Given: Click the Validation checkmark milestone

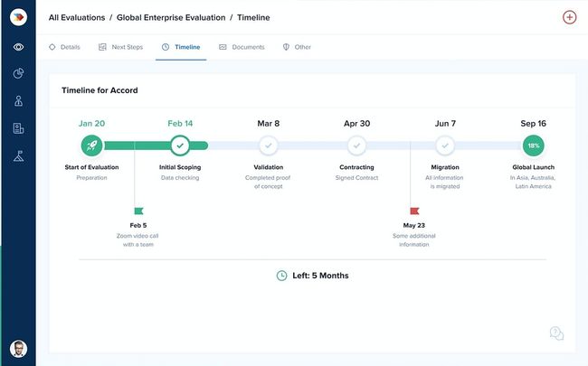Looking at the screenshot, I should click(269, 145).
